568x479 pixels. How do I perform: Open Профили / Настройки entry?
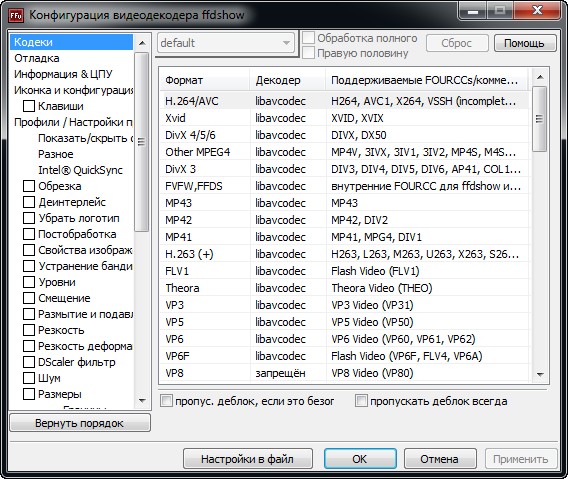click(73, 122)
